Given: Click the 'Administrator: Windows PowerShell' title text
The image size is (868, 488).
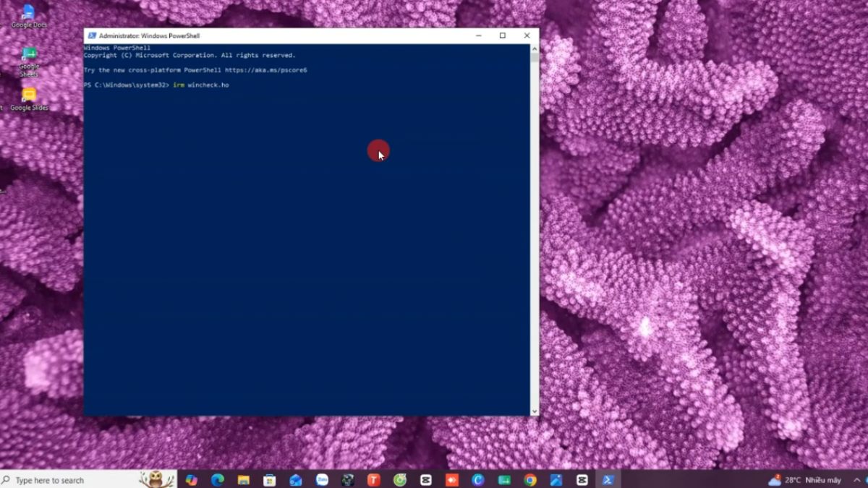Looking at the screenshot, I should point(149,35).
